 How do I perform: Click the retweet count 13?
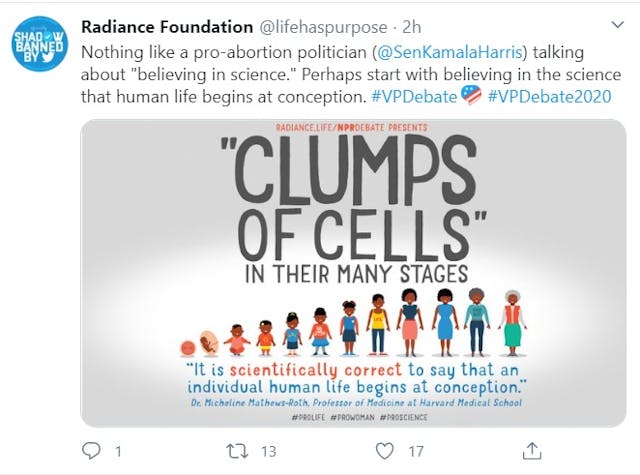click(267, 451)
